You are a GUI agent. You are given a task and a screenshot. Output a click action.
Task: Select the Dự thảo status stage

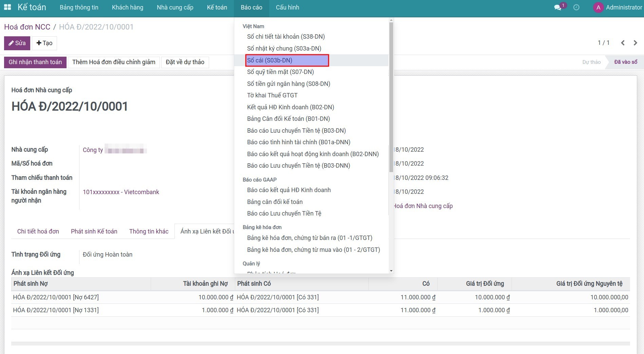click(x=591, y=62)
